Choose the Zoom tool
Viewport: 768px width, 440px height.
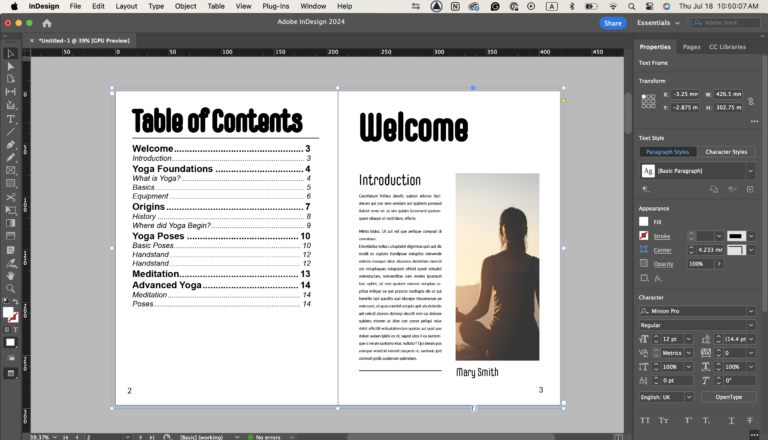click(x=10, y=288)
